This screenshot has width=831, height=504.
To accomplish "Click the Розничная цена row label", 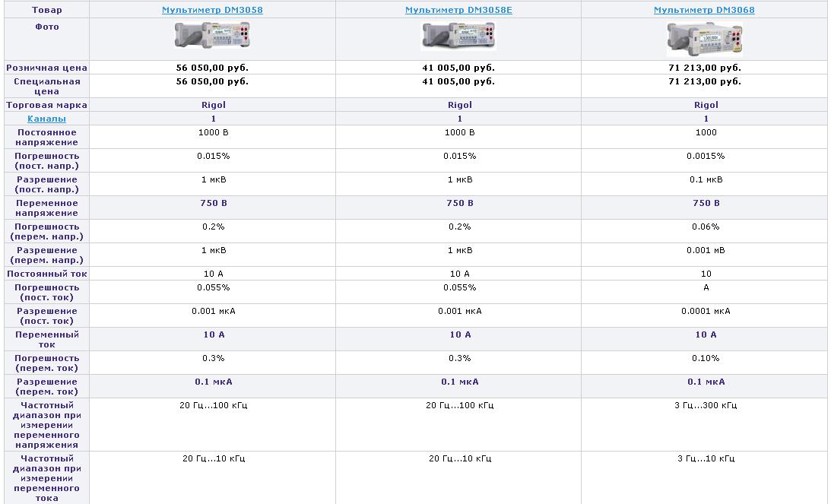I will pyautogui.click(x=46, y=68).
